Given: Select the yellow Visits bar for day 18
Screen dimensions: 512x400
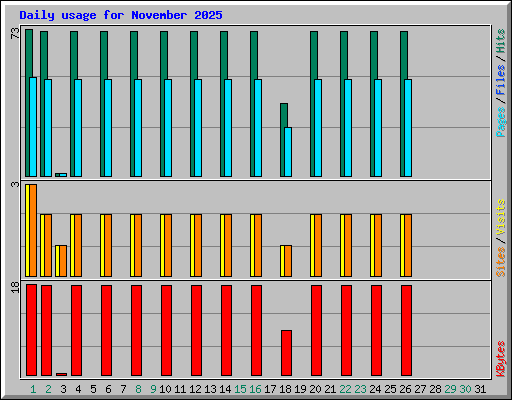Looking at the screenshot, I should coord(282,261).
